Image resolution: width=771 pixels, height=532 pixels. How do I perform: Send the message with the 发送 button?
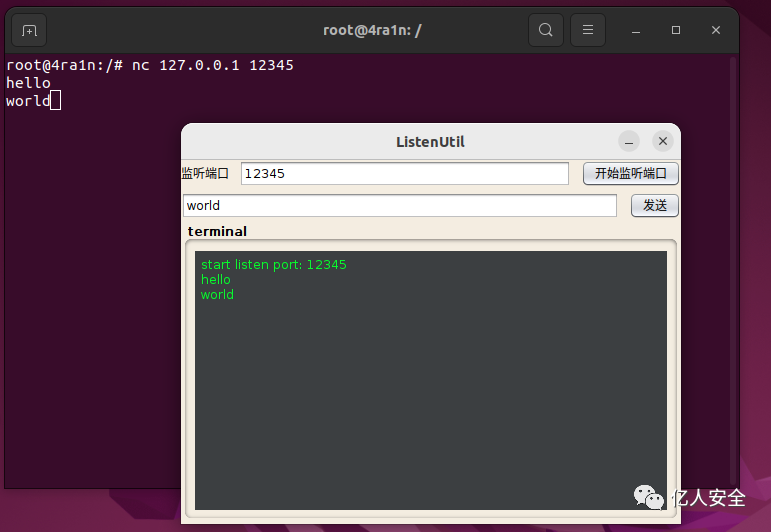tap(655, 206)
